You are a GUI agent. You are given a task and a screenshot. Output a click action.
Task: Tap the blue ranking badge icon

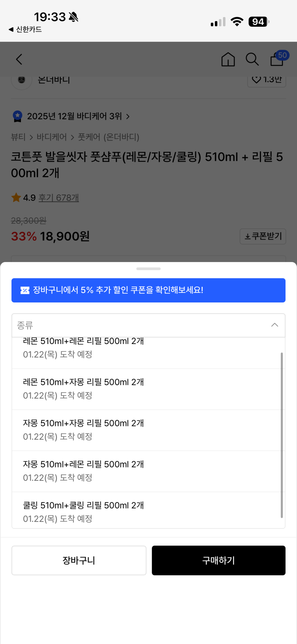click(17, 116)
